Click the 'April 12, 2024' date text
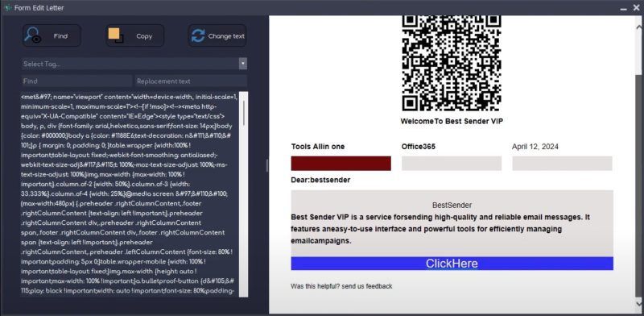Screen dimensions: 644x316 tap(535, 147)
